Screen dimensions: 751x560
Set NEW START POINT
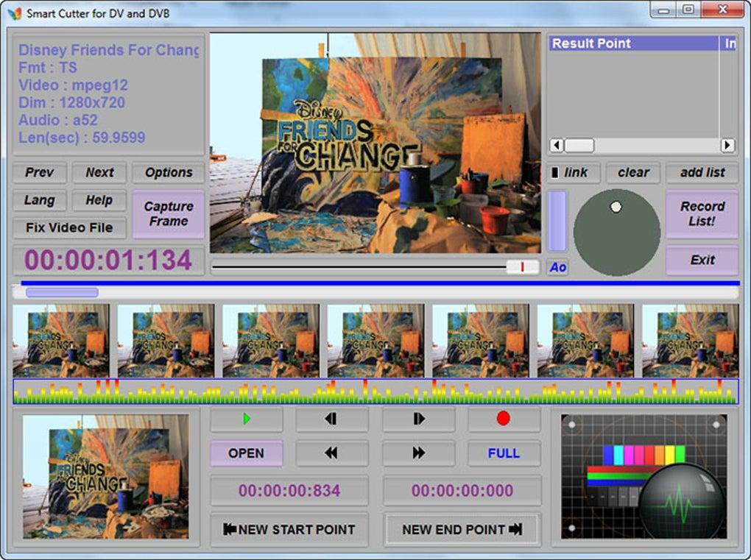point(289,529)
